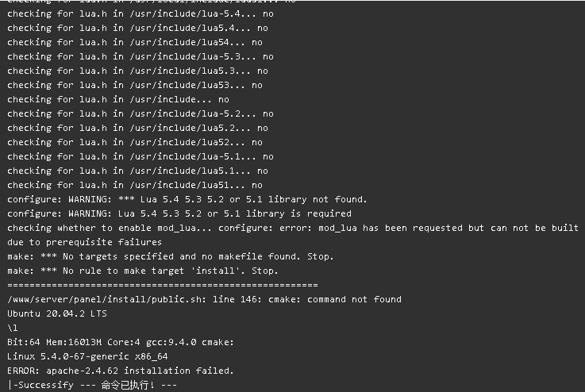
Task: Click the 'Bit:64 Mem:16013M Core:4' system info line
Action: [121, 342]
